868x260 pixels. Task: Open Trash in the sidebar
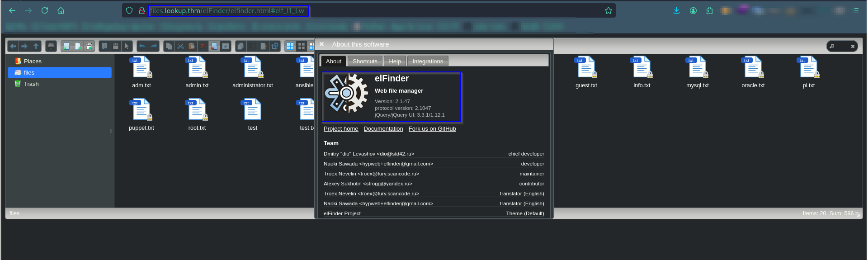[x=60, y=84]
